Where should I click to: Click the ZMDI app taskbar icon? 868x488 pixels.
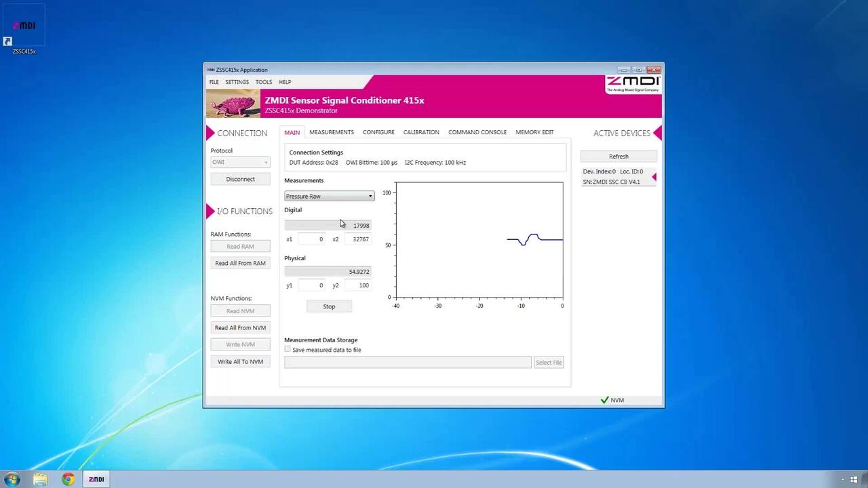96,479
